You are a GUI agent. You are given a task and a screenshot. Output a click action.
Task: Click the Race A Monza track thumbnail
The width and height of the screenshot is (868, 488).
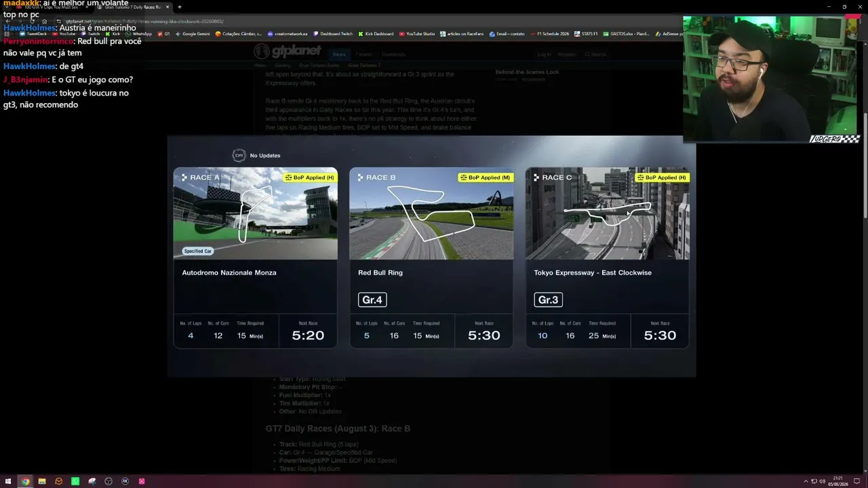[x=255, y=213]
